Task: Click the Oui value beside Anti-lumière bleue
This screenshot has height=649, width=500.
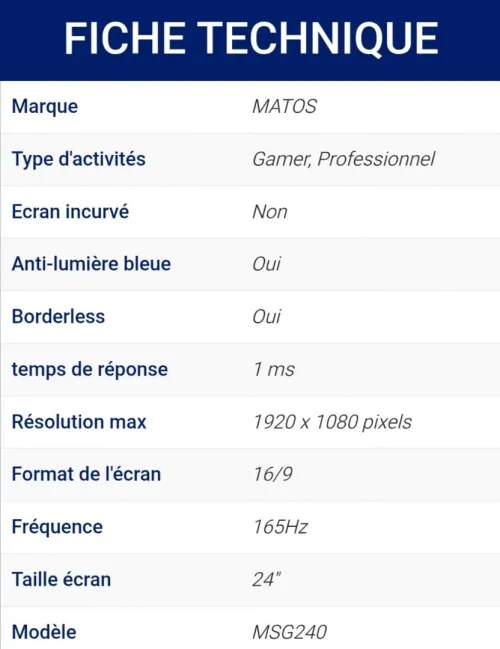Action: tap(267, 264)
